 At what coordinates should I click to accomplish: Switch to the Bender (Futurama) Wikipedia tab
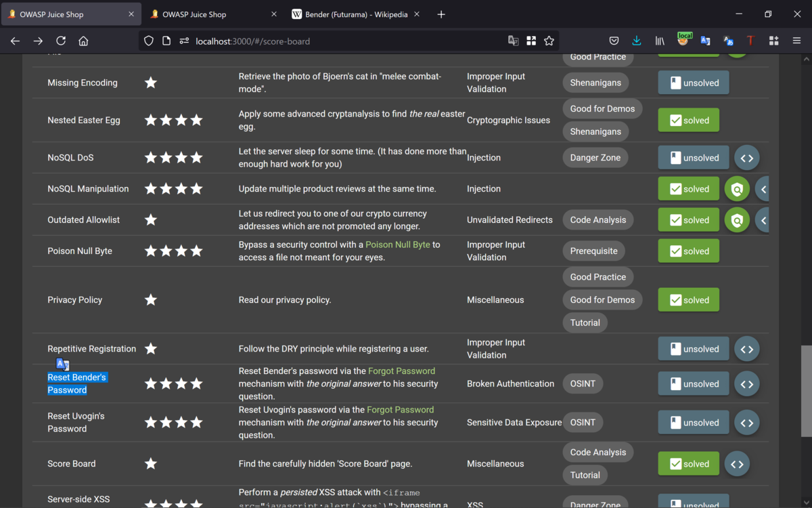[357, 14]
